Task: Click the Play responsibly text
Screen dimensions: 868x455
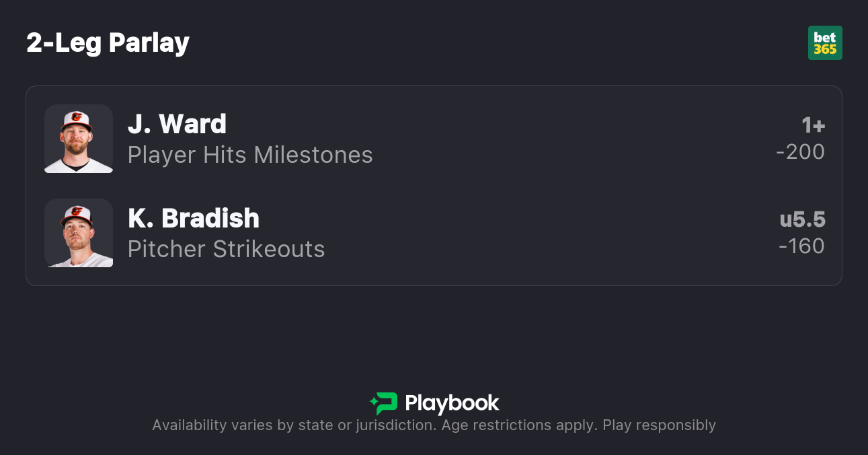Action: [x=659, y=425]
